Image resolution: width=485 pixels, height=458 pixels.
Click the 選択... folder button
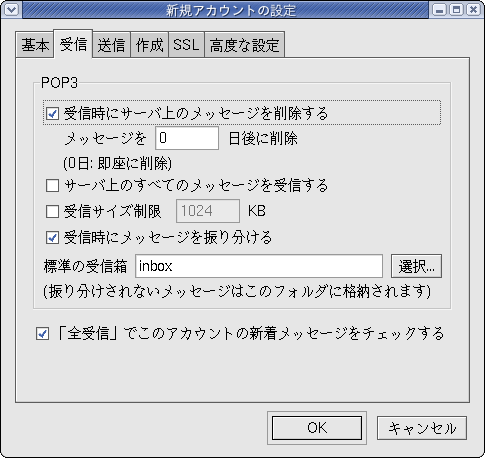[x=416, y=266]
